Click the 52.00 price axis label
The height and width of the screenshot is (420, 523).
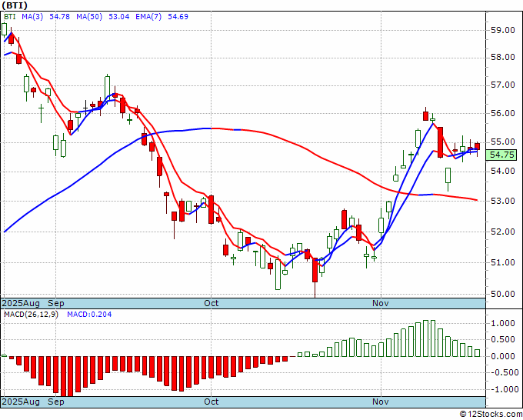tap(503, 232)
